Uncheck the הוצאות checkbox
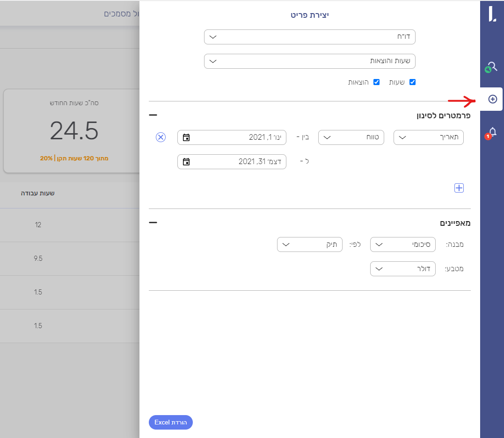Viewport: 504px width, 438px height. [376, 82]
